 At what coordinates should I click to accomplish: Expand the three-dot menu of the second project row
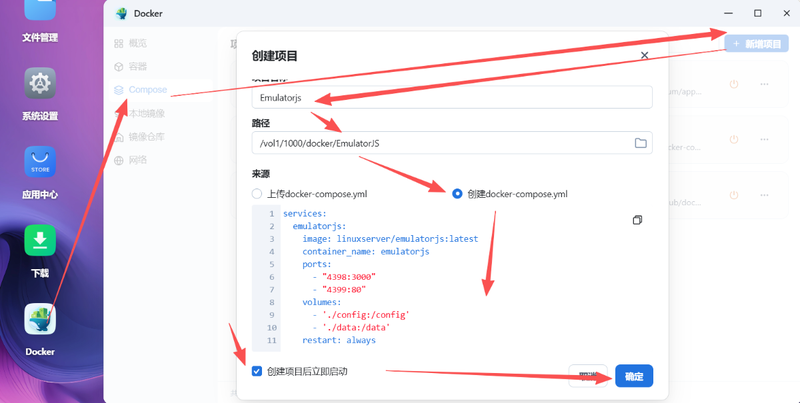click(765, 139)
